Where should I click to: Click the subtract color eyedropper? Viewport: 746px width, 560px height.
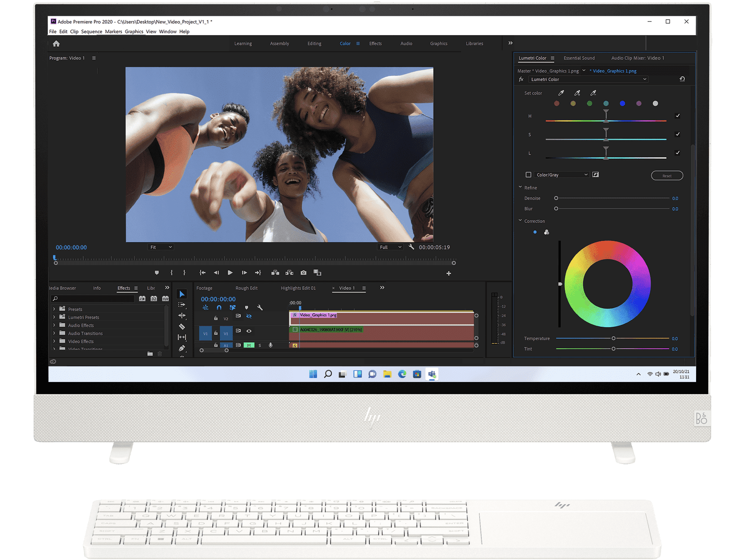pos(594,93)
